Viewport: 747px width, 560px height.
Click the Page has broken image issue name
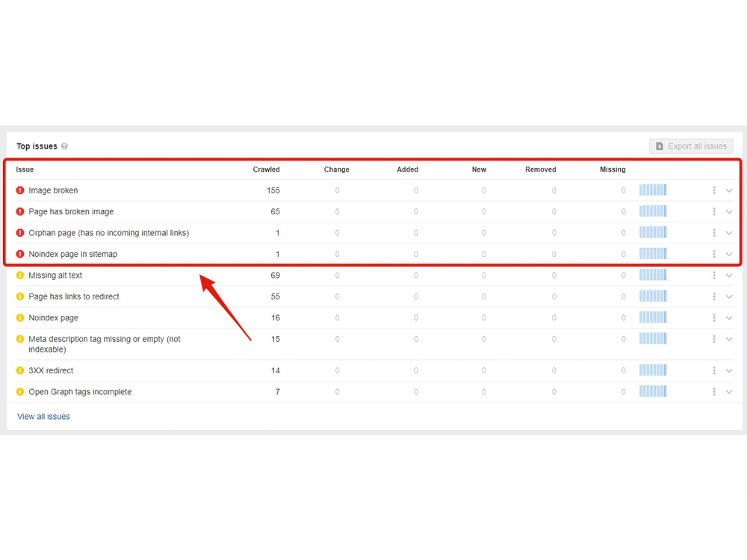click(x=71, y=211)
